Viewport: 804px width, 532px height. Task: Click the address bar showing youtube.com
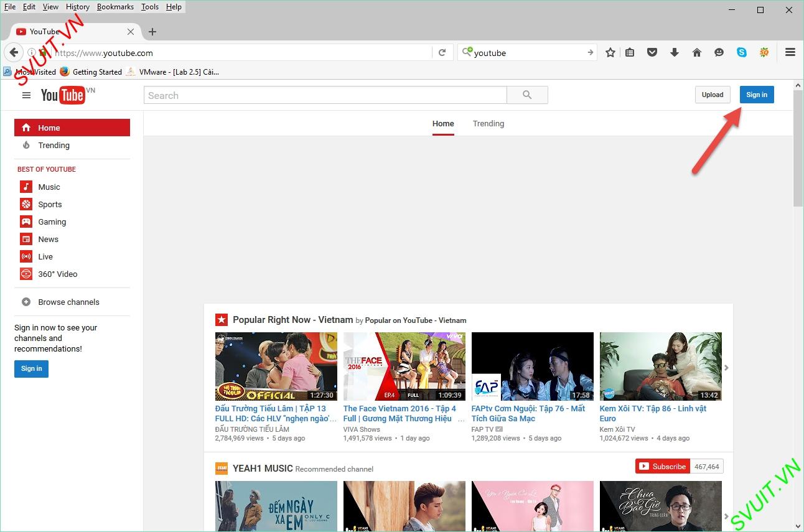pos(243,53)
